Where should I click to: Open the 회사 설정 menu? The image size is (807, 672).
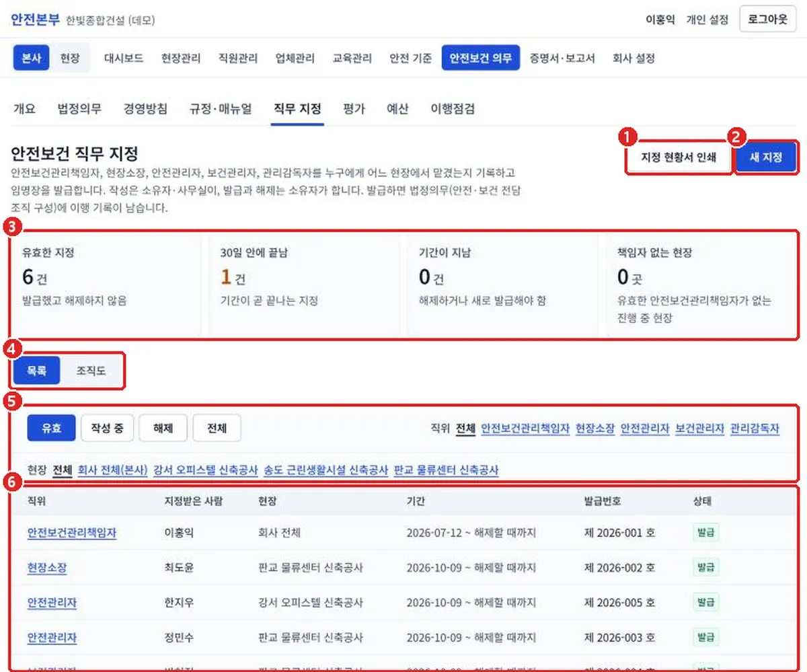click(633, 58)
